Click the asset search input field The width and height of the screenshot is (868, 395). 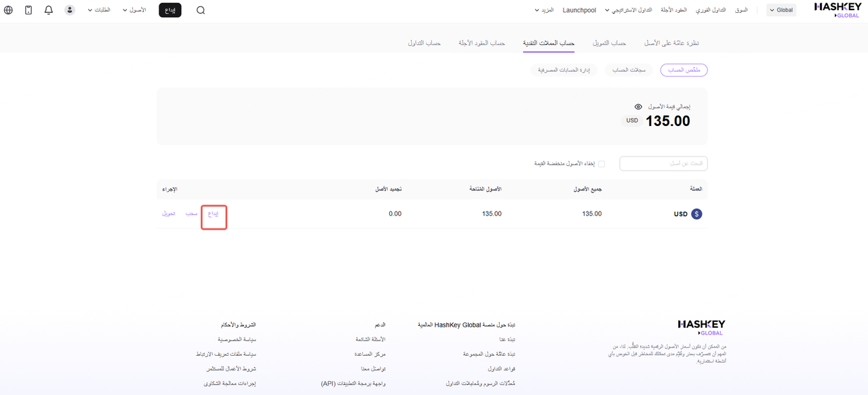point(663,164)
